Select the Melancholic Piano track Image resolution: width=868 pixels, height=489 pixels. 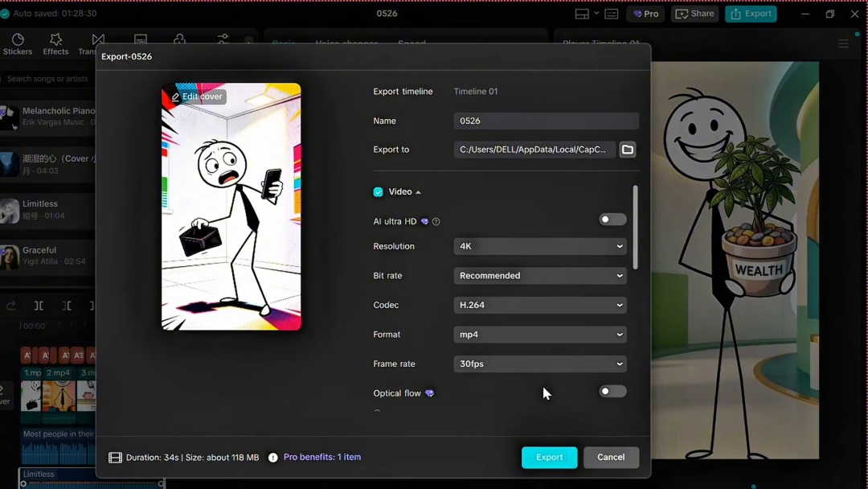(47, 117)
